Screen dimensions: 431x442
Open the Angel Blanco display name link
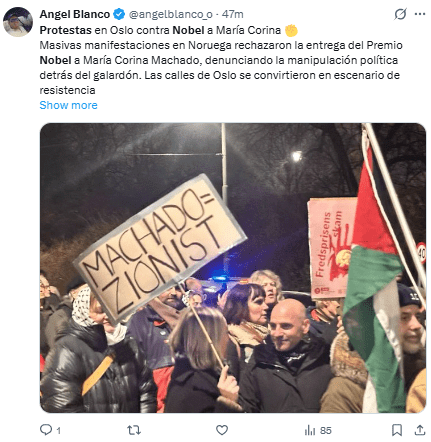tap(75, 14)
